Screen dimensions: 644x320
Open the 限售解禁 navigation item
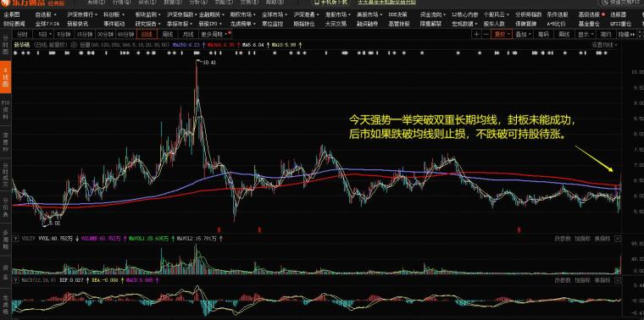coord(430,24)
